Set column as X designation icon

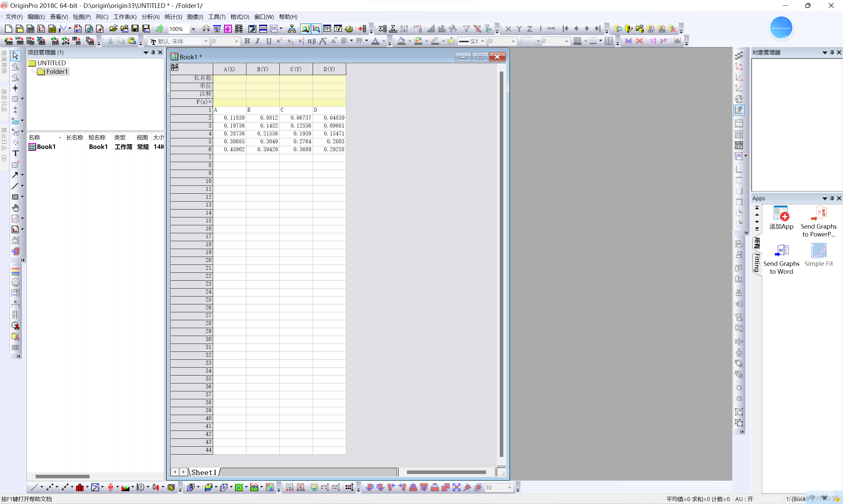508,29
